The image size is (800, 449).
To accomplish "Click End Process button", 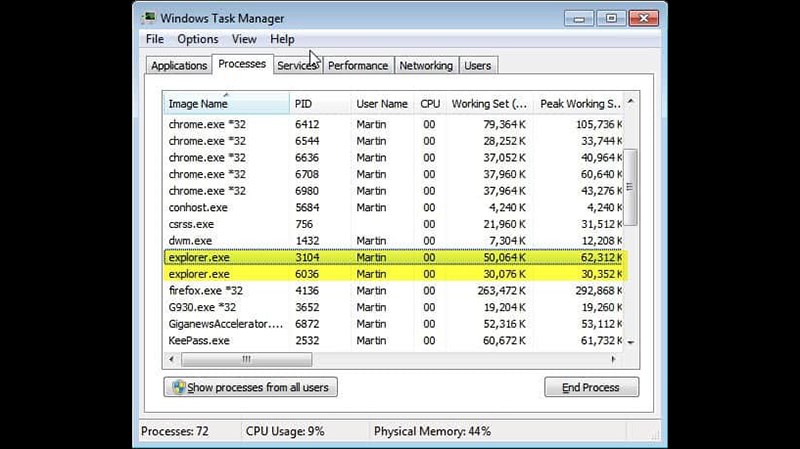I will pyautogui.click(x=591, y=387).
